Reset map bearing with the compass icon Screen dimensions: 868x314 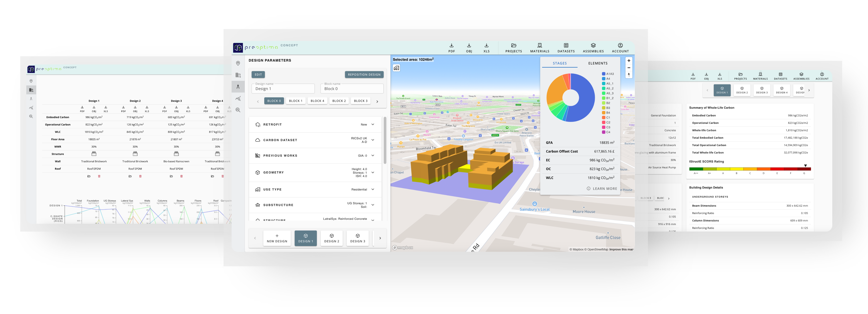pos(628,75)
